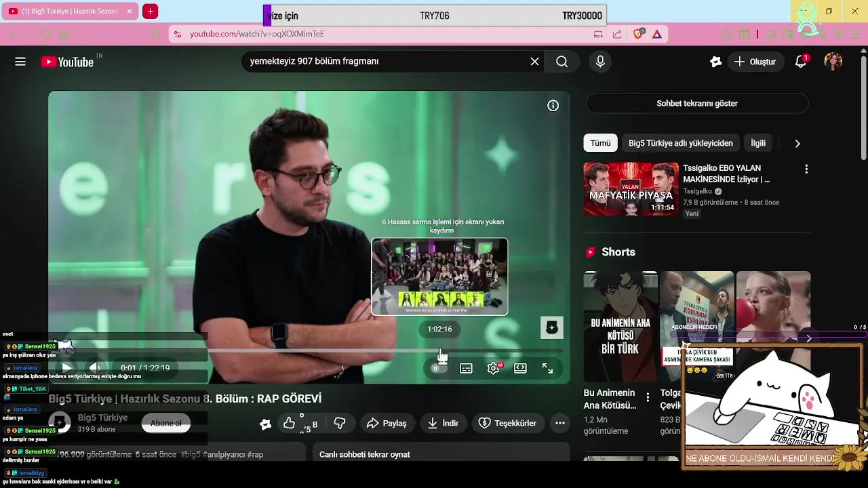Run the search with the magnifier button
This screenshot has width=868, height=488.
pyautogui.click(x=561, y=62)
